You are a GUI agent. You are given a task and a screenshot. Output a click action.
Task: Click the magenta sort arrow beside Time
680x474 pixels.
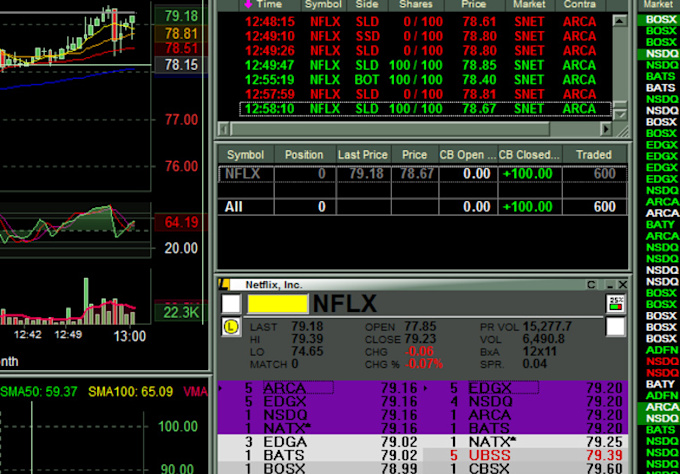248,5
